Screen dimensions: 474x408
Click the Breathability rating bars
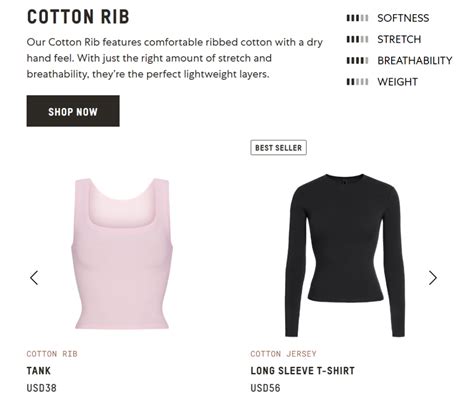click(357, 61)
